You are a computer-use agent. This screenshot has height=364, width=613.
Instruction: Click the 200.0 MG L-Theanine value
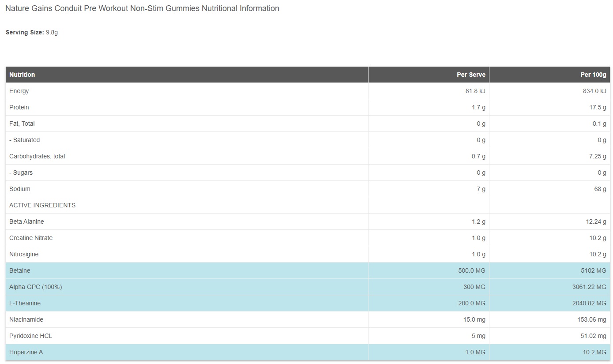click(472, 303)
